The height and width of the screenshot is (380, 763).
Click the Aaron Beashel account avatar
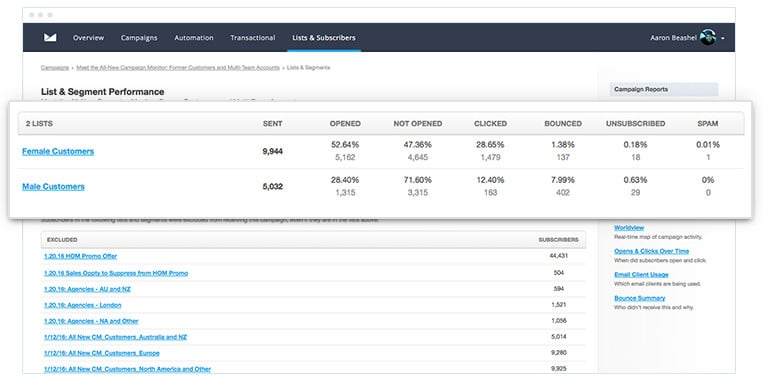pyautogui.click(x=708, y=37)
